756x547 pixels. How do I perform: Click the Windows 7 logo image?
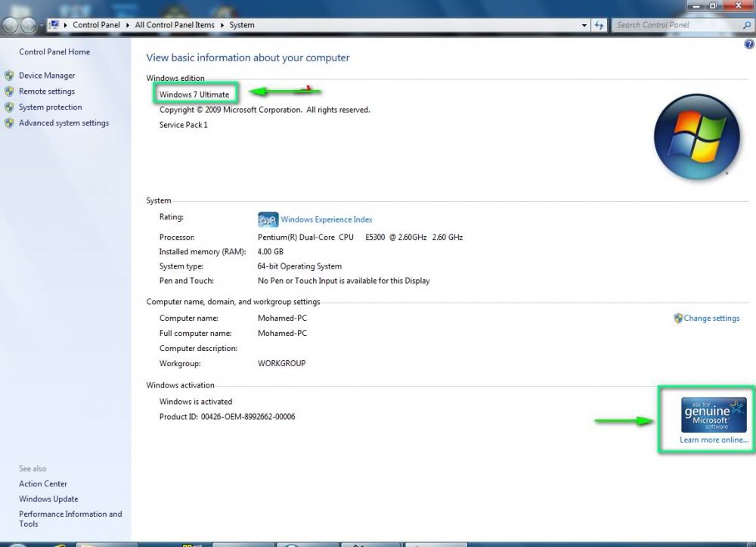(696, 137)
